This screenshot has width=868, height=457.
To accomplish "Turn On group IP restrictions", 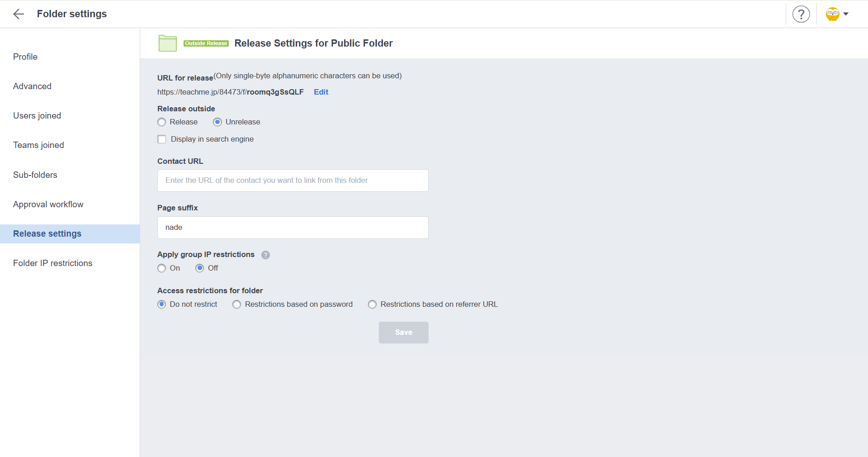I will (x=162, y=268).
